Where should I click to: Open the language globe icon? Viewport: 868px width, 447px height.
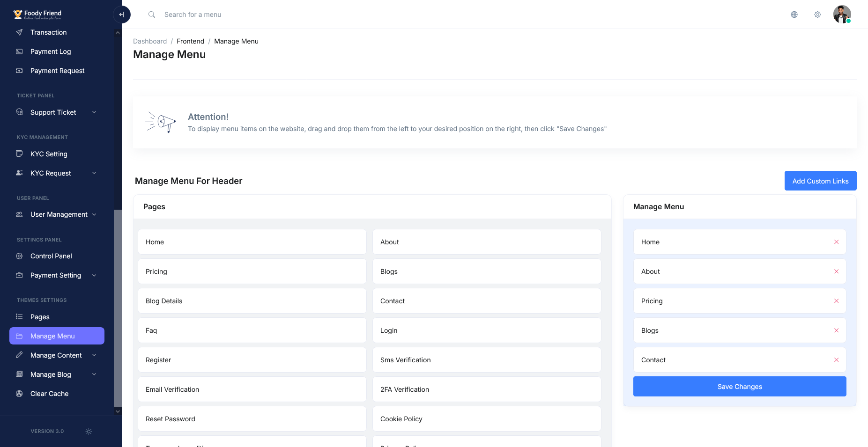pyautogui.click(x=794, y=15)
